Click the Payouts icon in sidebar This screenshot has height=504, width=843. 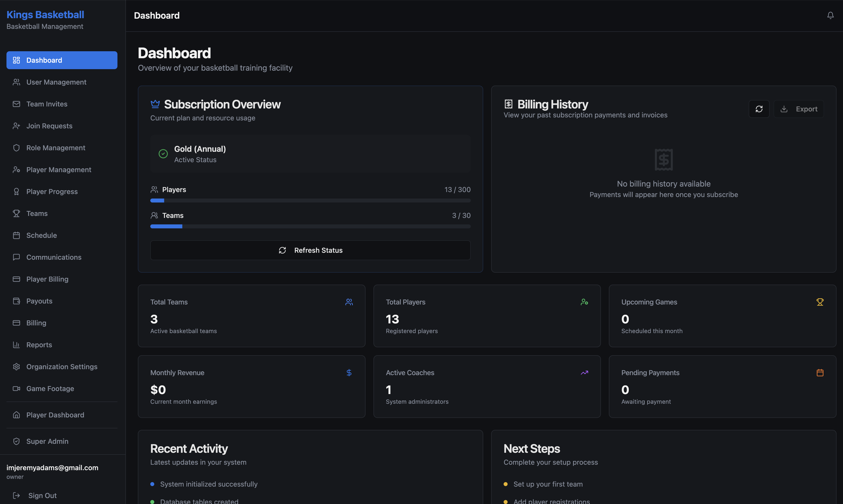pyautogui.click(x=16, y=301)
